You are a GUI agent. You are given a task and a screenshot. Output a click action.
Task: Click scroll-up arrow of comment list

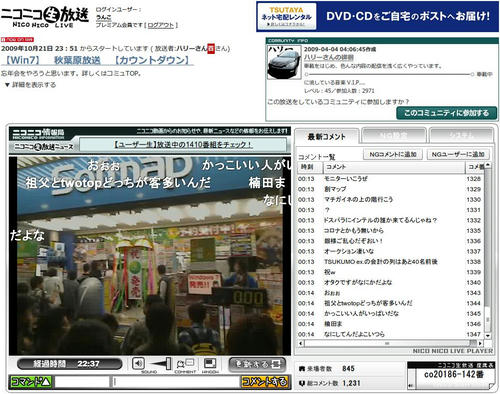point(488,165)
